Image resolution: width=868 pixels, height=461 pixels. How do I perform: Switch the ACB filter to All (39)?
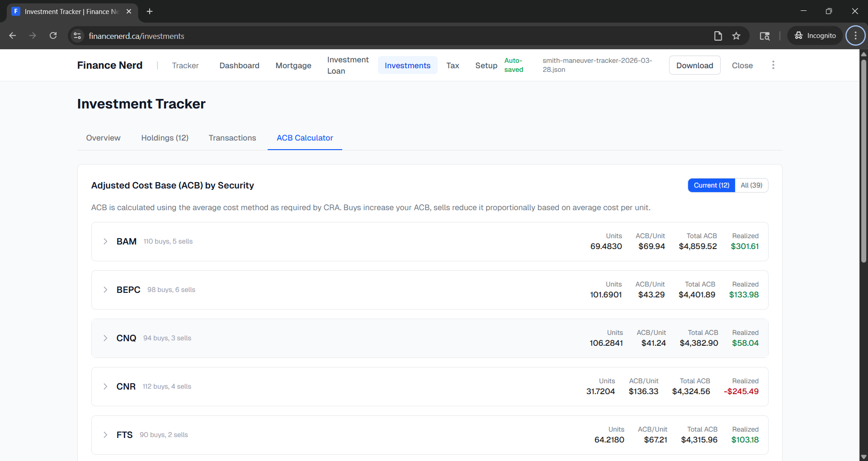click(751, 185)
